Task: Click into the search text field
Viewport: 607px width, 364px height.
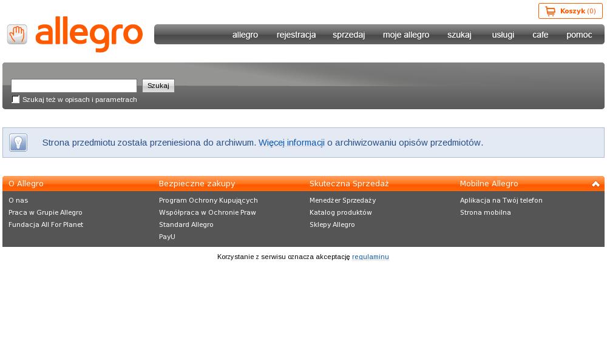Action: coord(74,86)
